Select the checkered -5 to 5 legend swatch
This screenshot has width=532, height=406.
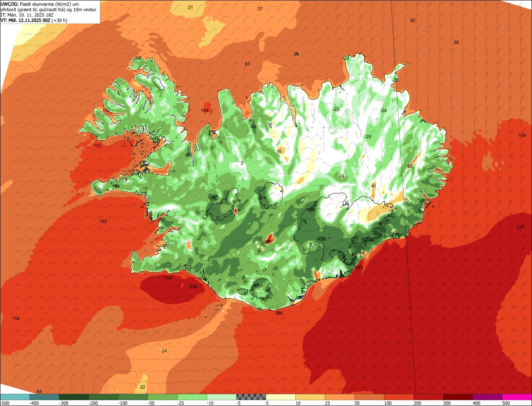point(251,397)
